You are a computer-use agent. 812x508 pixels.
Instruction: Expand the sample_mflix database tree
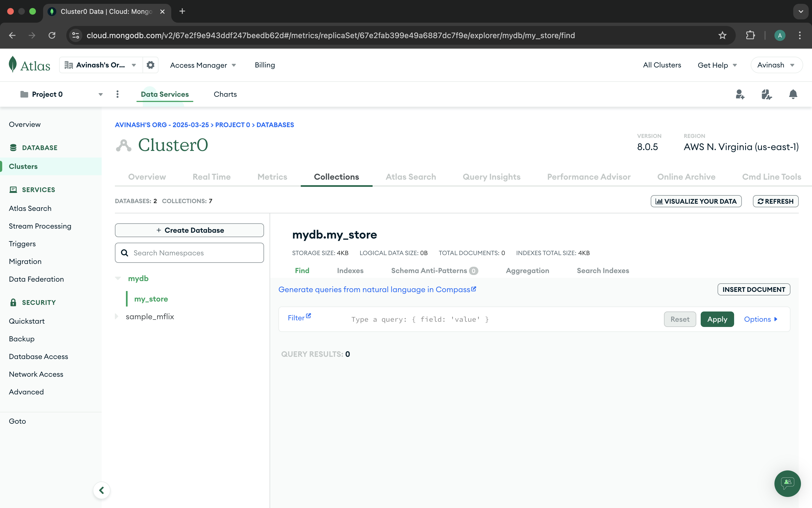(x=117, y=316)
